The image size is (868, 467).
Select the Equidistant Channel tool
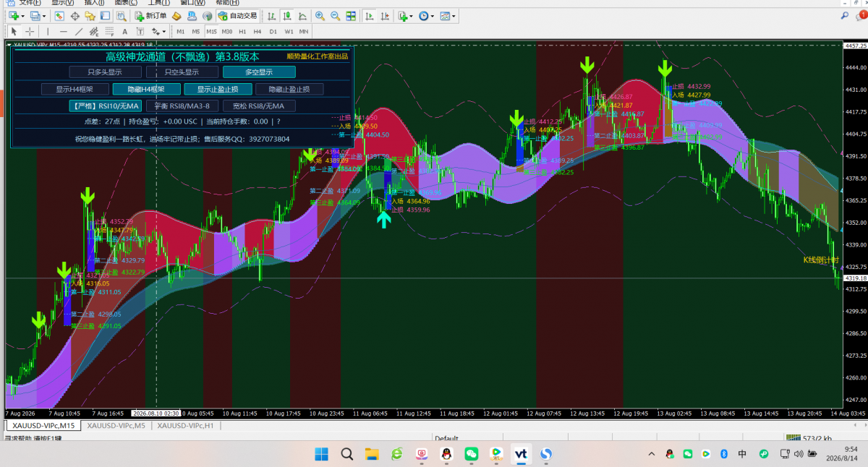pyautogui.click(x=94, y=32)
